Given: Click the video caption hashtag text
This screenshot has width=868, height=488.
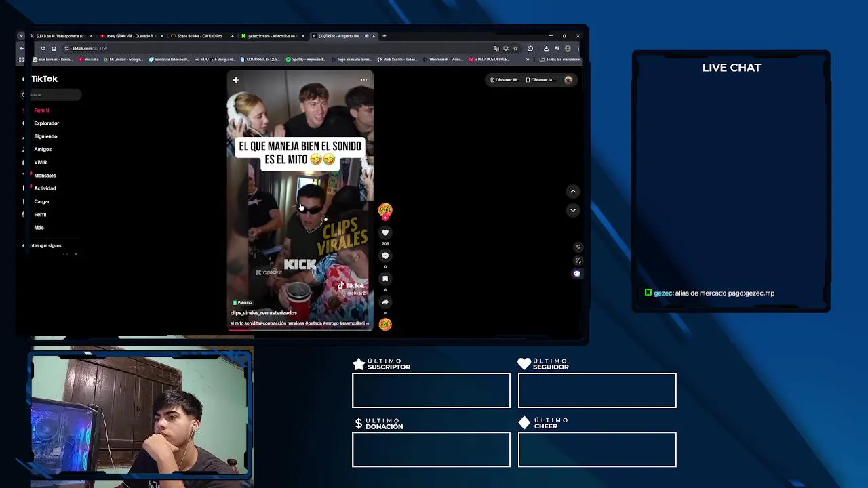Looking at the screenshot, I should (298, 323).
